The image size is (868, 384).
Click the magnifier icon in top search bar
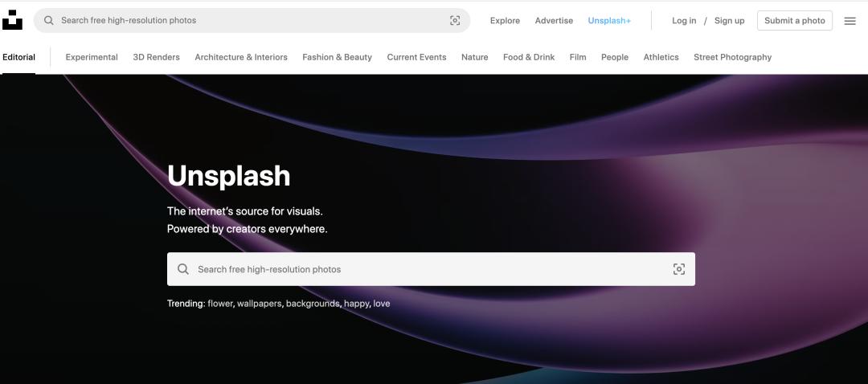tap(49, 20)
